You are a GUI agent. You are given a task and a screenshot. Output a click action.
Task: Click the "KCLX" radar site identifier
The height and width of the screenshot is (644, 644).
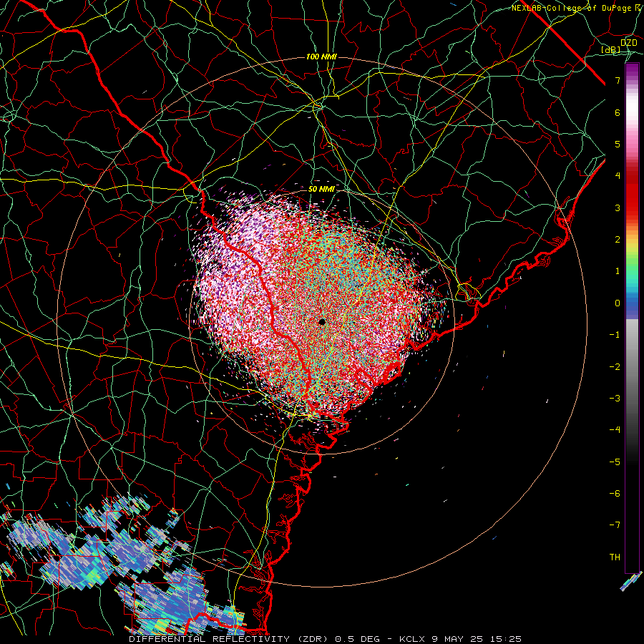[x=412, y=639]
